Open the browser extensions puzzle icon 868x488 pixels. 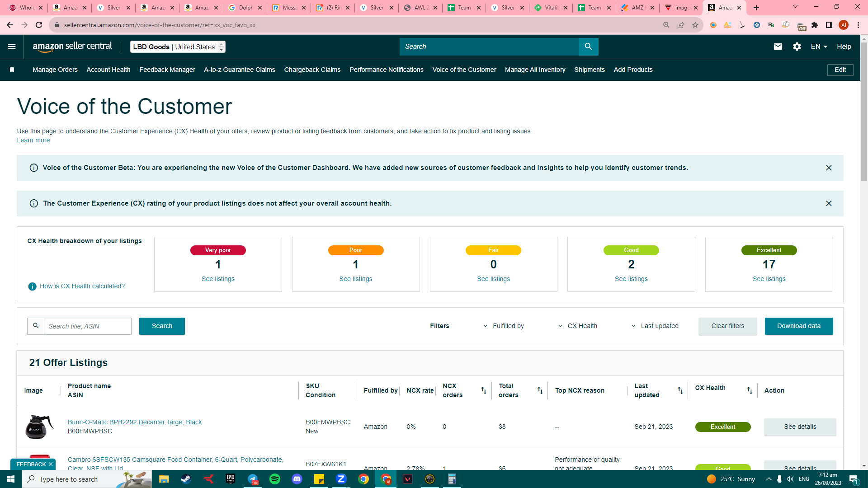[x=815, y=25]
